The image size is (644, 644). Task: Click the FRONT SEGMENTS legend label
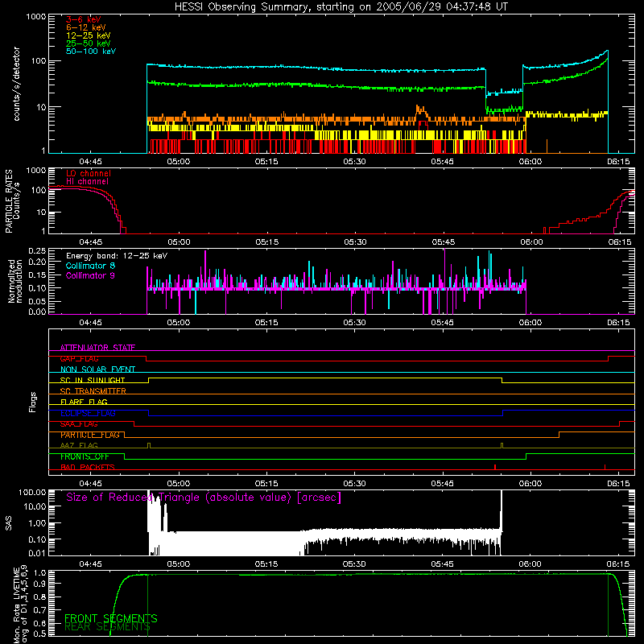pyautogui.click(x=111, y=618)
